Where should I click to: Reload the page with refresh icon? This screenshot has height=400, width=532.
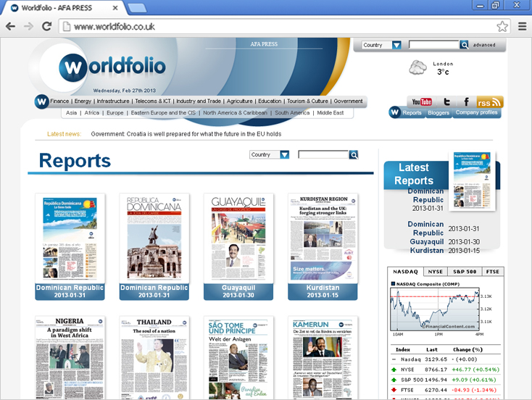click(x=47, y=26)
